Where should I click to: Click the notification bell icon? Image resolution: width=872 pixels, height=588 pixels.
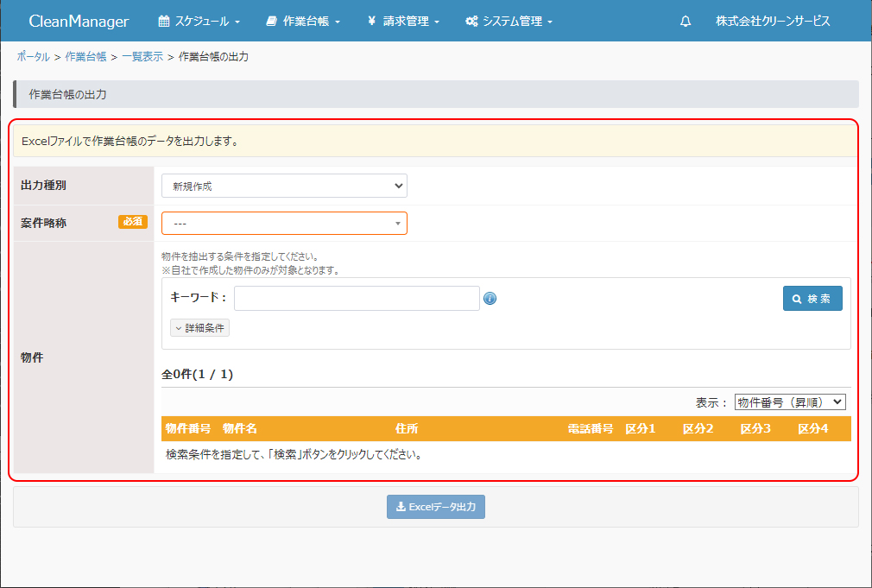click(x=686, y=22)
